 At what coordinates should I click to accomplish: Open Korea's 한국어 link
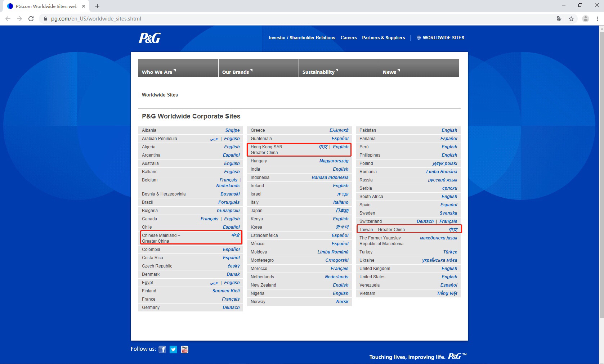(342, 227)
